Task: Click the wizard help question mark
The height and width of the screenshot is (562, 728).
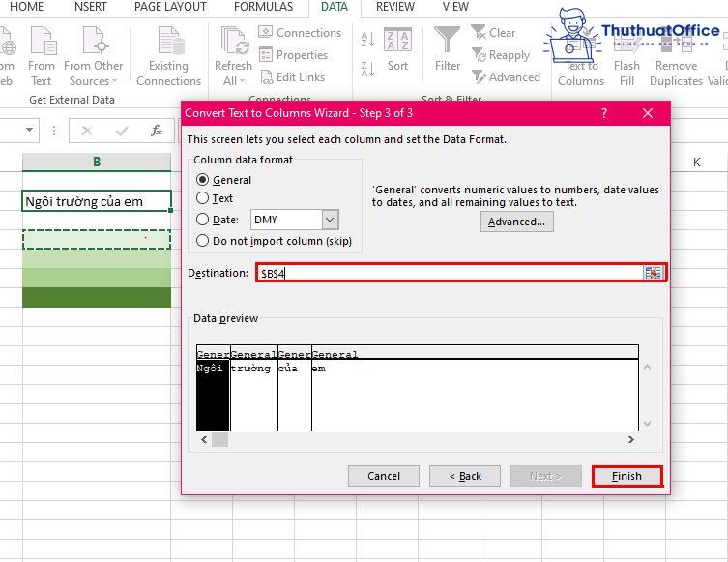Action: click(x=604, y=113)
